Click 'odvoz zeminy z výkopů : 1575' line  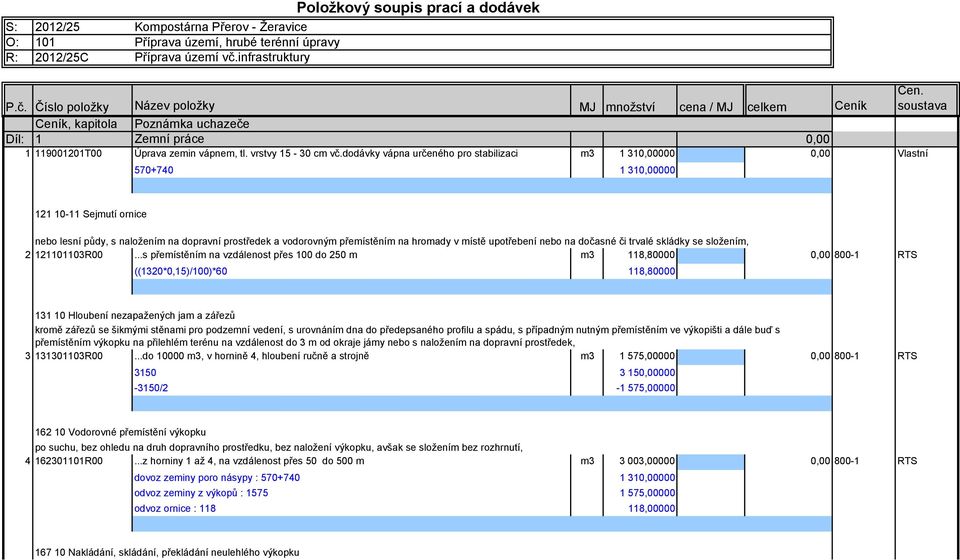[x=201, y=493]
